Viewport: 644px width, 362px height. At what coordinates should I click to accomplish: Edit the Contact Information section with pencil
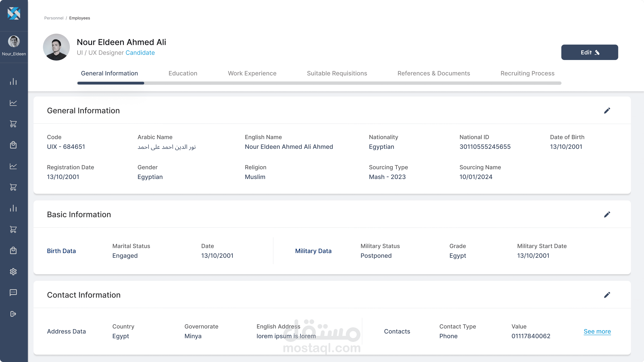(607, 295)
